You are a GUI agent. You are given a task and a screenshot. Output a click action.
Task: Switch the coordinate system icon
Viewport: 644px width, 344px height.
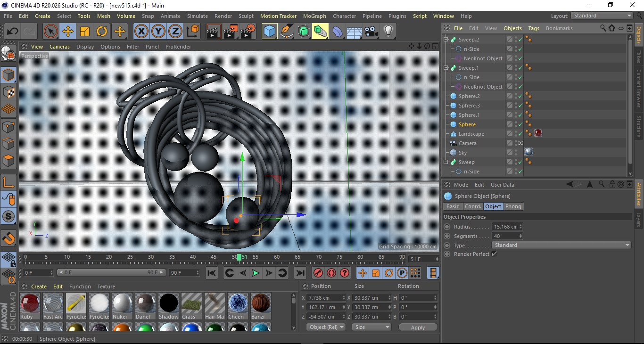pos(193,32)
